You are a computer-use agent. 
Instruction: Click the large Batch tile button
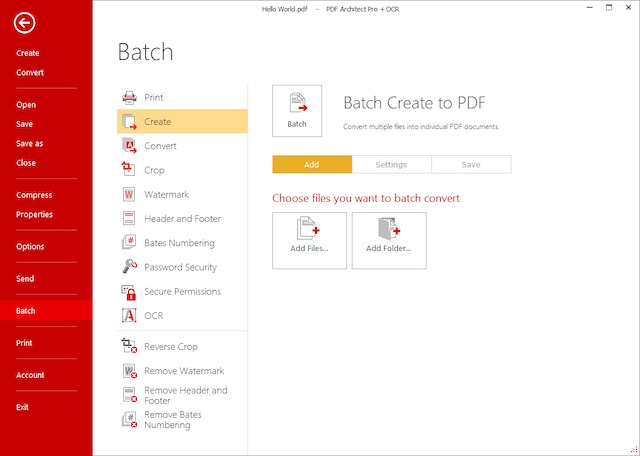click(x=297, y=111)
